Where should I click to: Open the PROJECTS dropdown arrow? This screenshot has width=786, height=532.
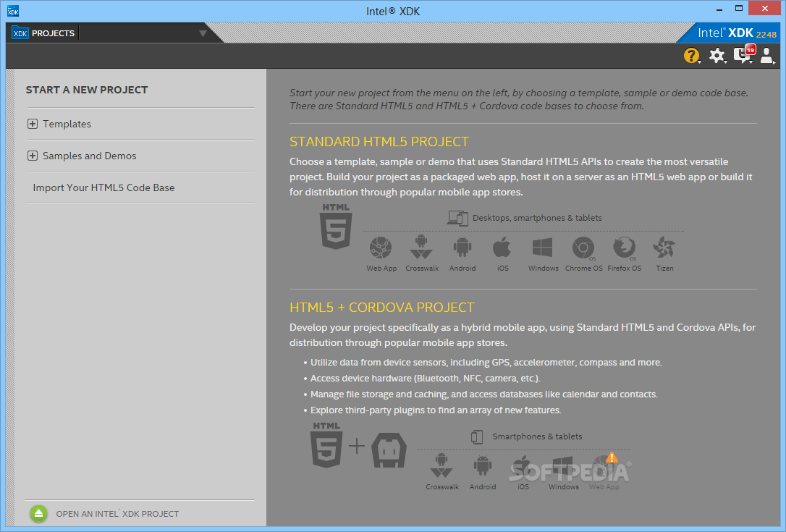point(203,33)
